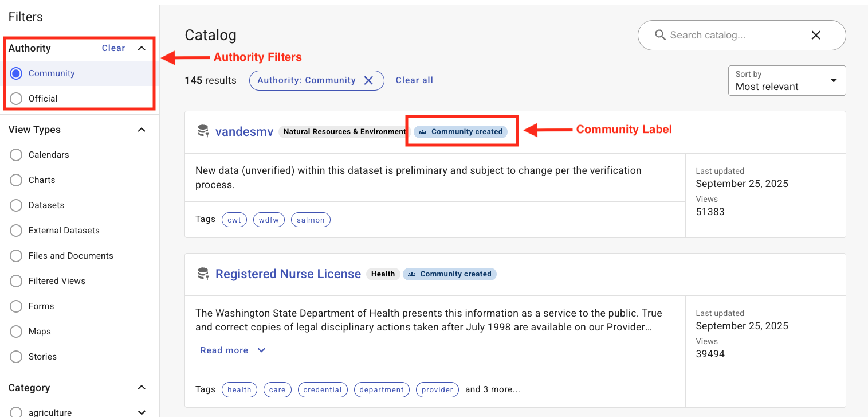
Task: Open the Sort by dropdown
Action: click(x=787, y=80)
